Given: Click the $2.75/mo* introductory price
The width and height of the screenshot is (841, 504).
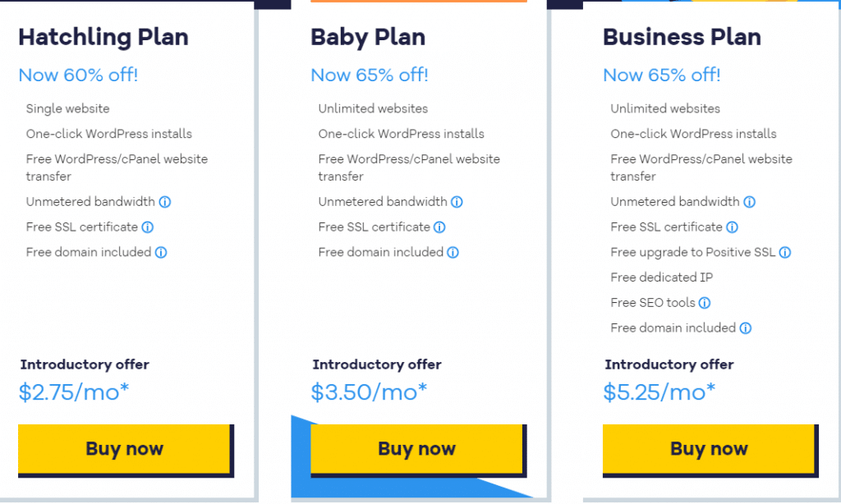Looking at the screenshot, I should (x=74, y=392).
